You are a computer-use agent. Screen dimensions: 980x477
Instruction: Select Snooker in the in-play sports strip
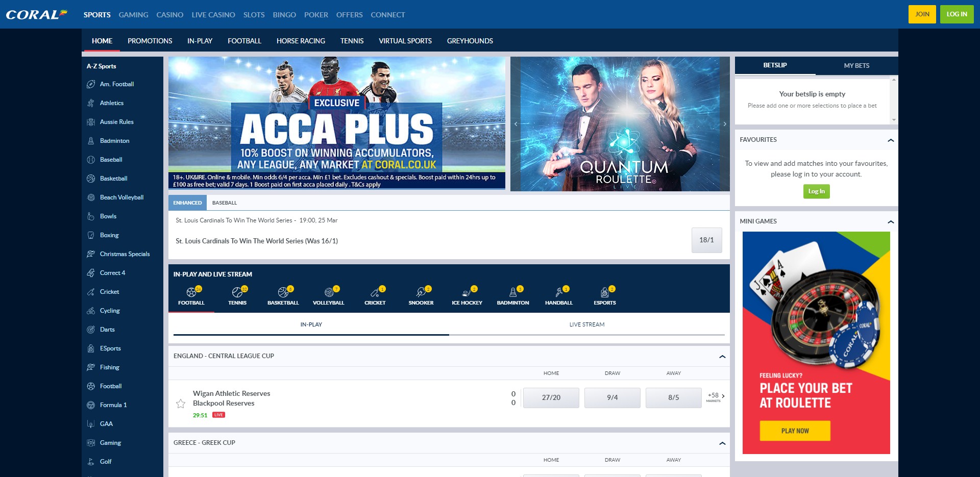[421, 296]
